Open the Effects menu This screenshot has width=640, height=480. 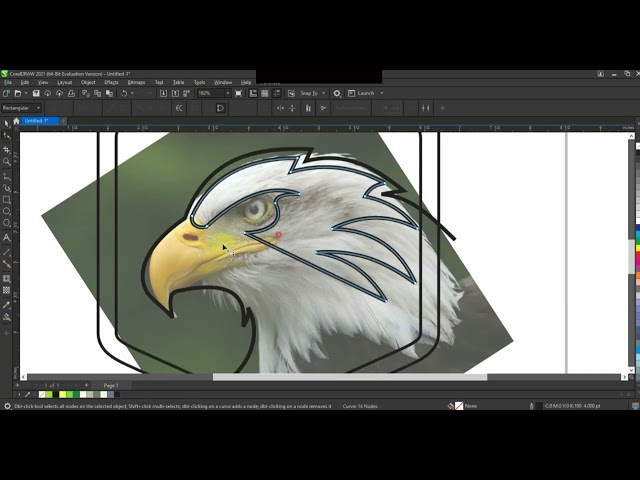coord(111,82)
